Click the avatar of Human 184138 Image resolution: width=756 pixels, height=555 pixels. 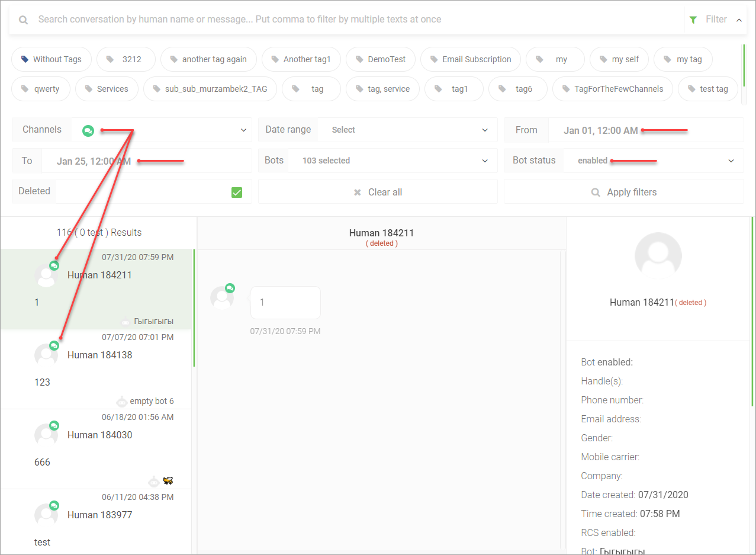[x=46, y=355]
